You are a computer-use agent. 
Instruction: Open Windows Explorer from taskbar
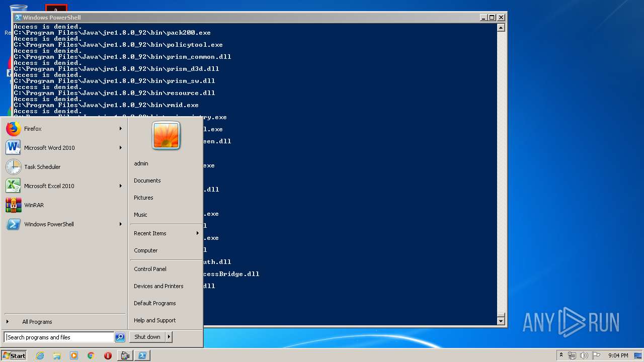57,355
